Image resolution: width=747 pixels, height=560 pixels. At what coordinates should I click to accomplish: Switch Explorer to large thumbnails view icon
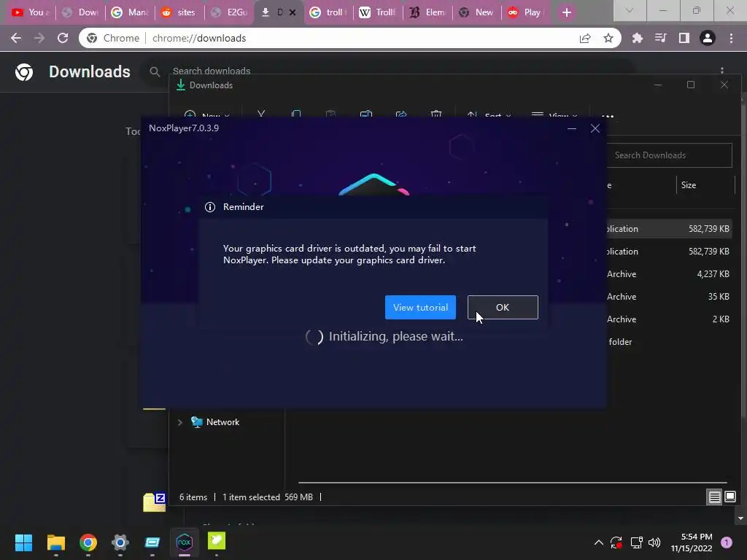point(729,497)
